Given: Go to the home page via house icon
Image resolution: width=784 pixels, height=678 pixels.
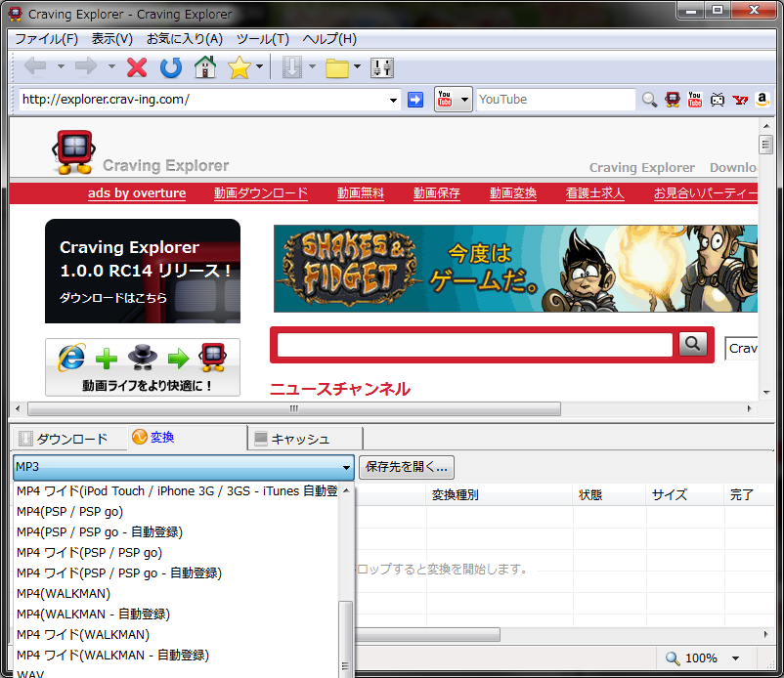Looking at the screenshot, I should pos(205,67).
